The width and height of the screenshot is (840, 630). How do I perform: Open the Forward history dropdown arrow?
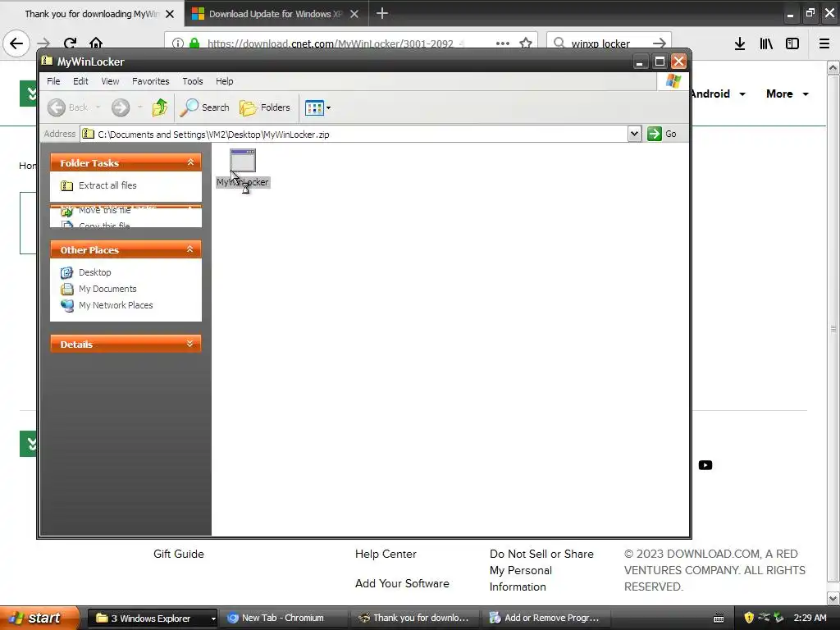tap(139, 107)
